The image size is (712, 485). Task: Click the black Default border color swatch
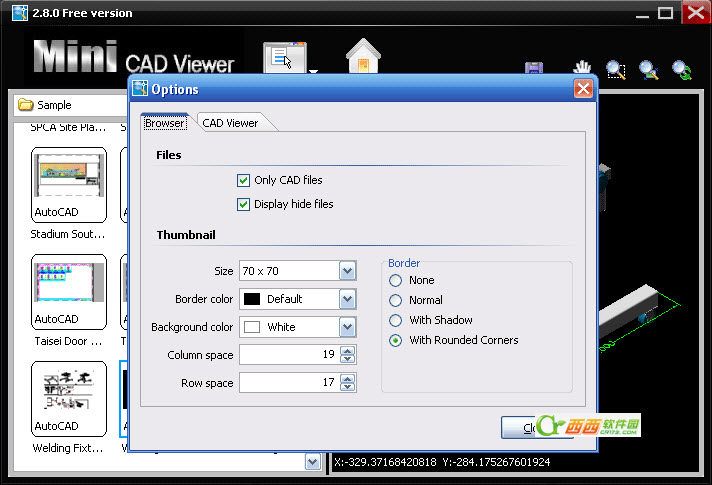click(252, 299)
